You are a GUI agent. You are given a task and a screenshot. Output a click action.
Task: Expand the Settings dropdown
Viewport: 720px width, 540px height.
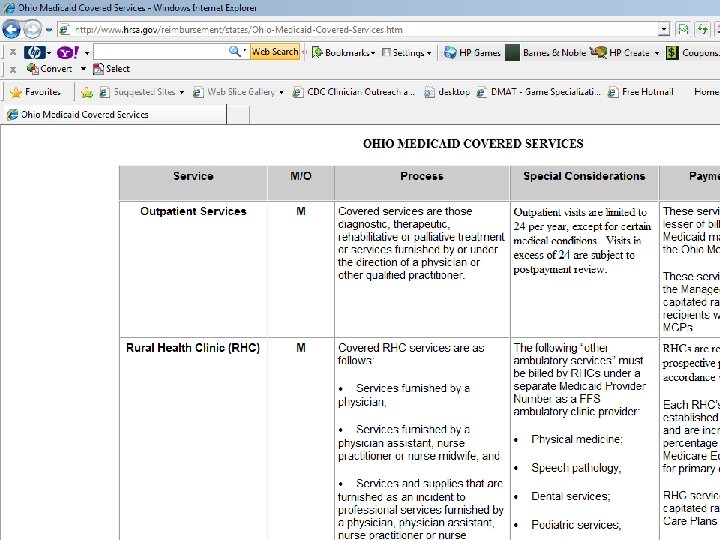(407, 52)
